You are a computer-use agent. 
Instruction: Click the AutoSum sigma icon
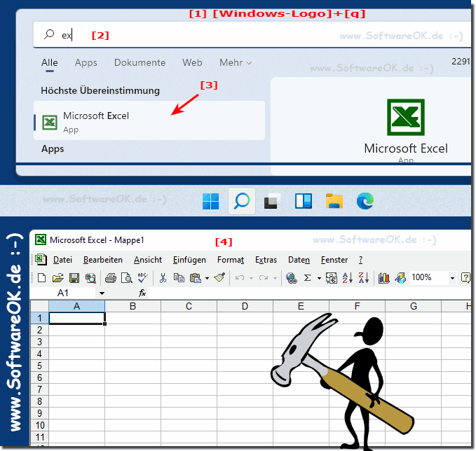[x=307, y=278]
